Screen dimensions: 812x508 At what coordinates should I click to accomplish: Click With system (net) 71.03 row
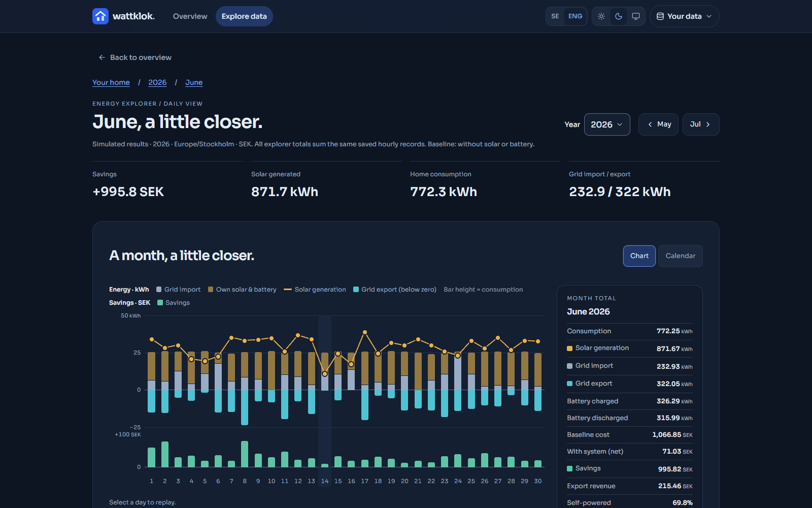coord(630,452)
